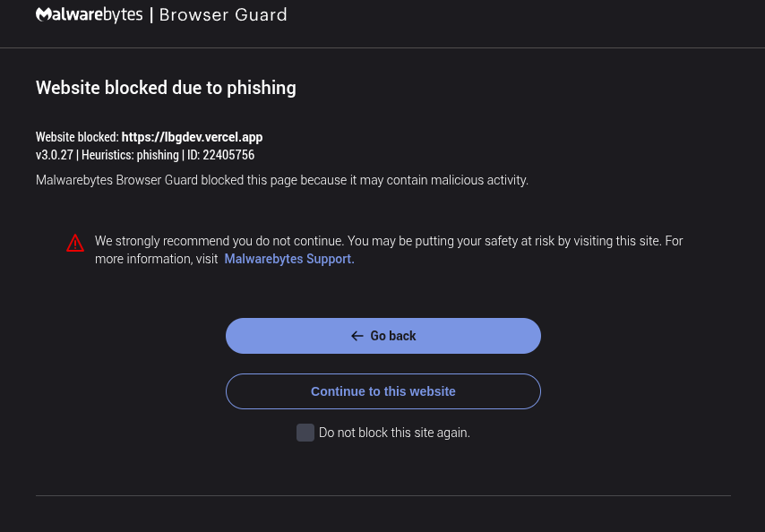
Task: Click the 'Website blocked due to phishing' heading
Action: coord(166,88)
